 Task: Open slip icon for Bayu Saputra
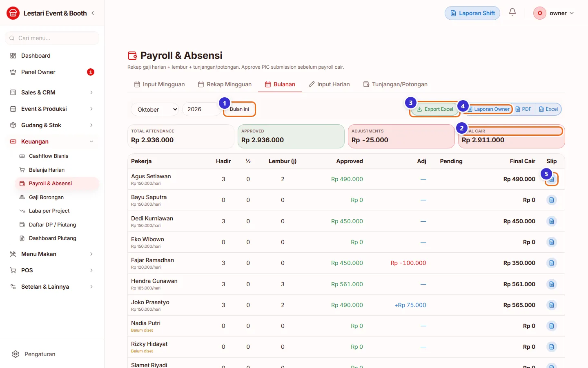[x=552, y=200]
